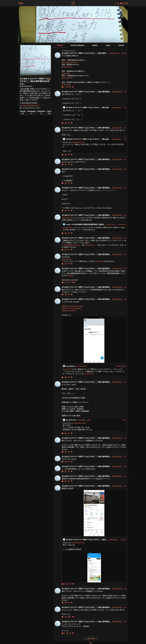Open the Twitter bird icon in the header
The height and width of the screenshot is (644, 146).
pos(121,3)
